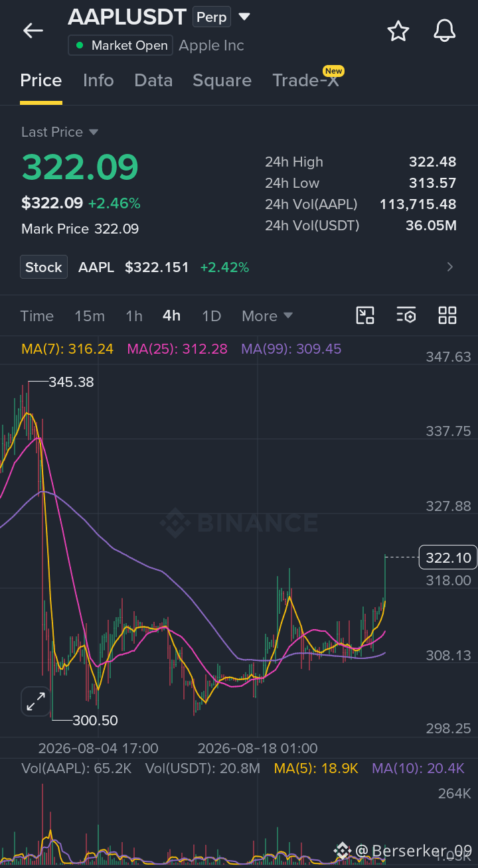Screen dimensions: 478x868
Task: Tap the 2026-08-18 01:00 date label
Action: 258,749
